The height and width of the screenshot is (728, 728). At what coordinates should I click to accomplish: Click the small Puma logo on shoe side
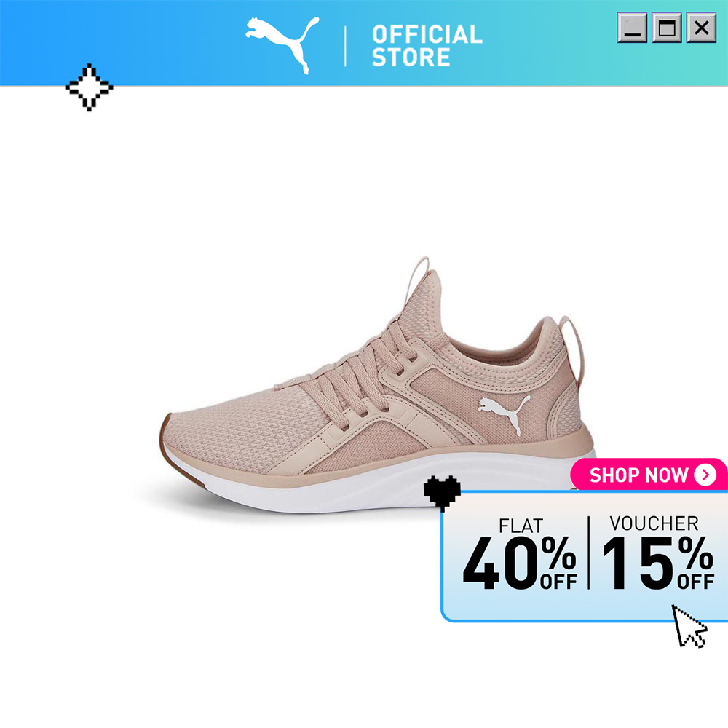coord(505,414)
